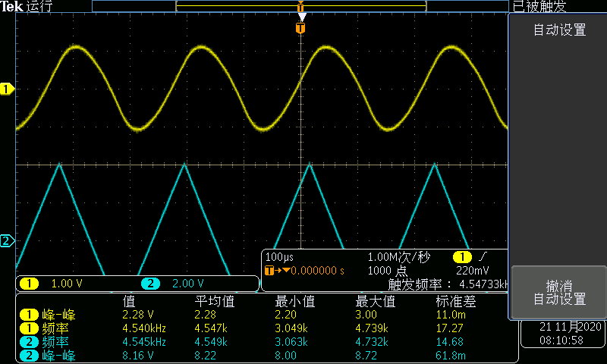Click the trigger source channel 1 badge
This screenshot has width=607, height=364.
(x=462, y=257)
